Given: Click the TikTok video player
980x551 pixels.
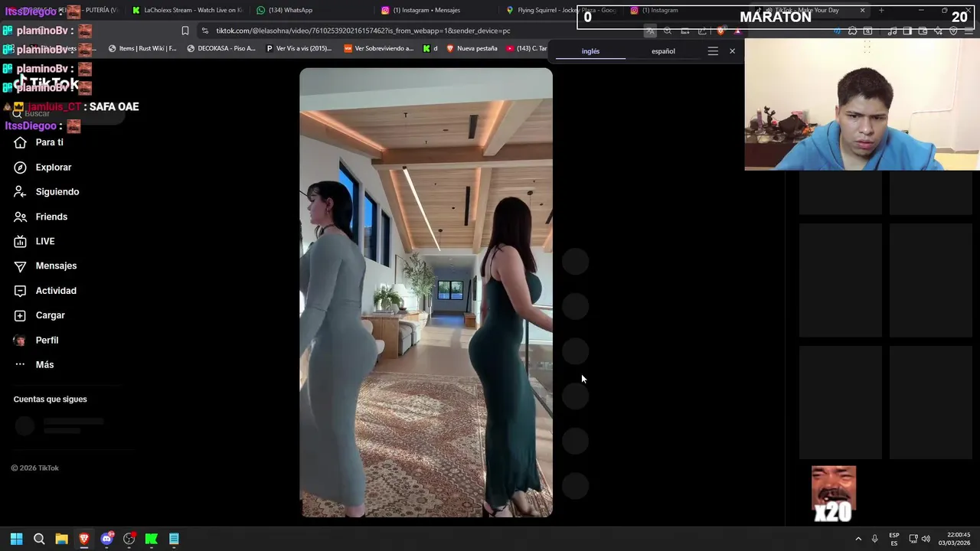Looking at the screenshot, I should (426, 292).
